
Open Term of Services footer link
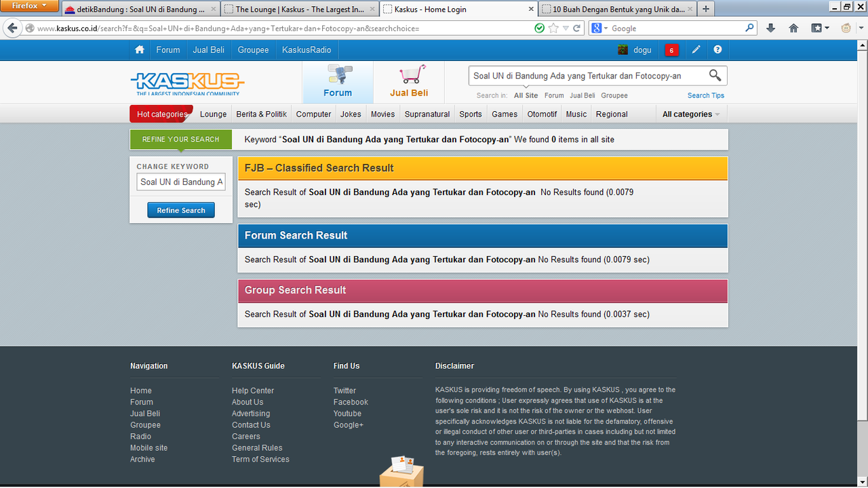coord(260,459)
